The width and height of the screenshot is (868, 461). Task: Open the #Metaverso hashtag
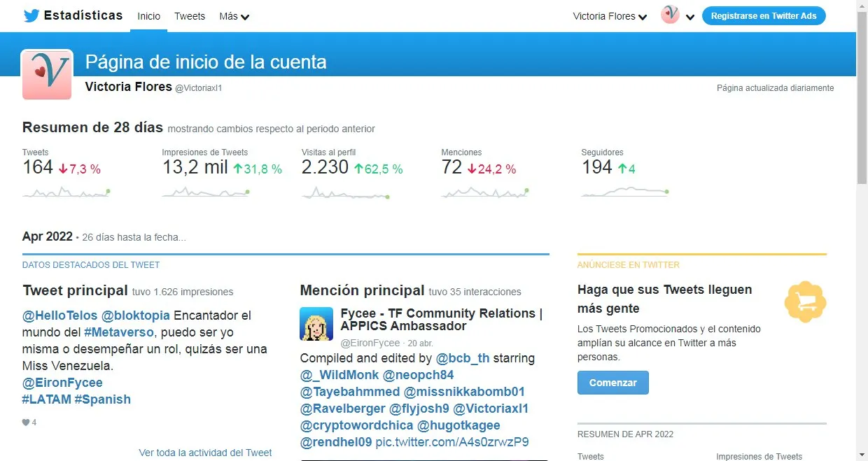click(118, 332)
